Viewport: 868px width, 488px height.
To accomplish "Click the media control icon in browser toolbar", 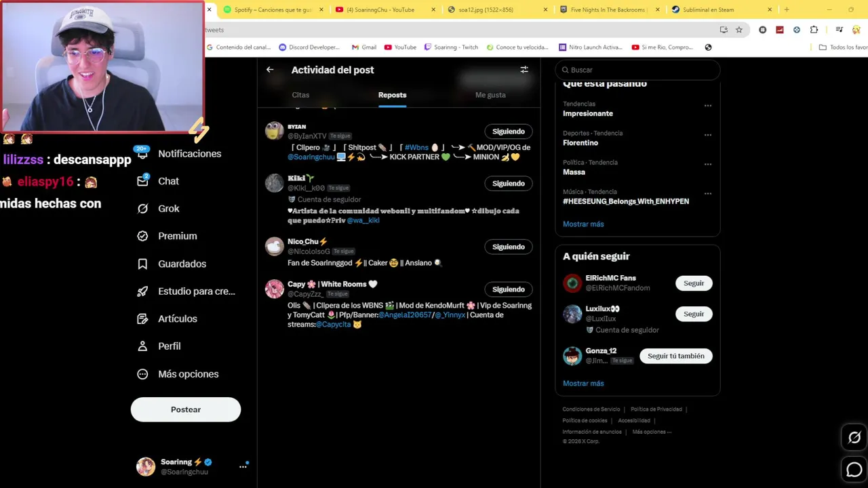I will pyautogui.click(x=839, y=30).
